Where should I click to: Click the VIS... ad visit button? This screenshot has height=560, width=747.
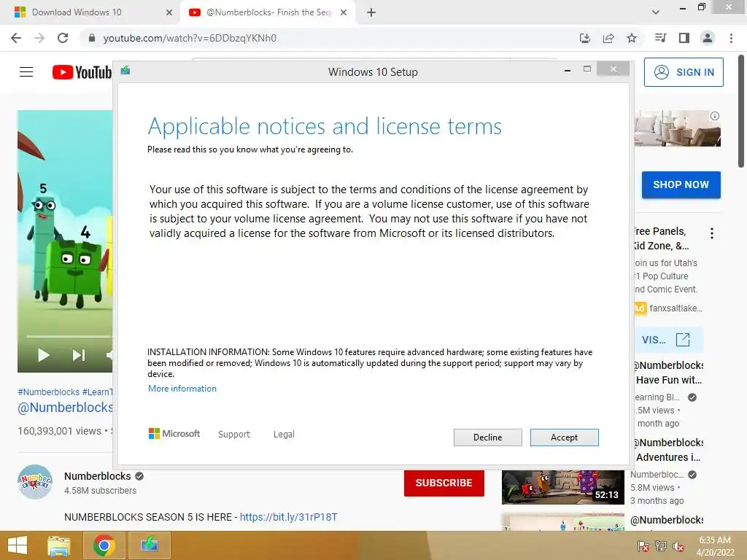(669, 340)
